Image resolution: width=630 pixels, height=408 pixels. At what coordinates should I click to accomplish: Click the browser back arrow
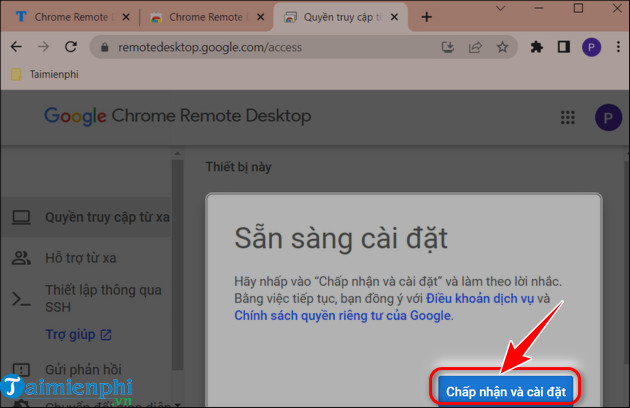(x=16, y=47)
